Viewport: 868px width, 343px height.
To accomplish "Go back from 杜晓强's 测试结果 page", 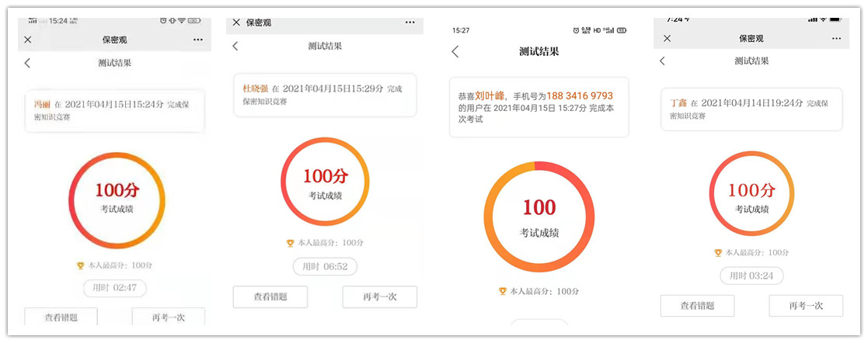I will [235, 46].
